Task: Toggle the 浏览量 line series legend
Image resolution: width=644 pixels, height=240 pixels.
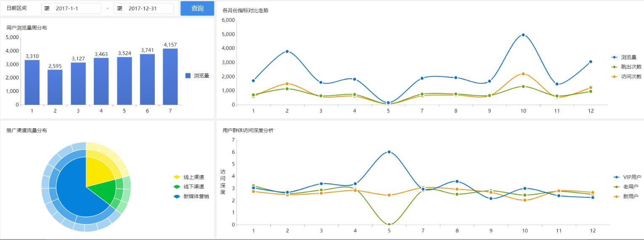Action: [625, 57]
